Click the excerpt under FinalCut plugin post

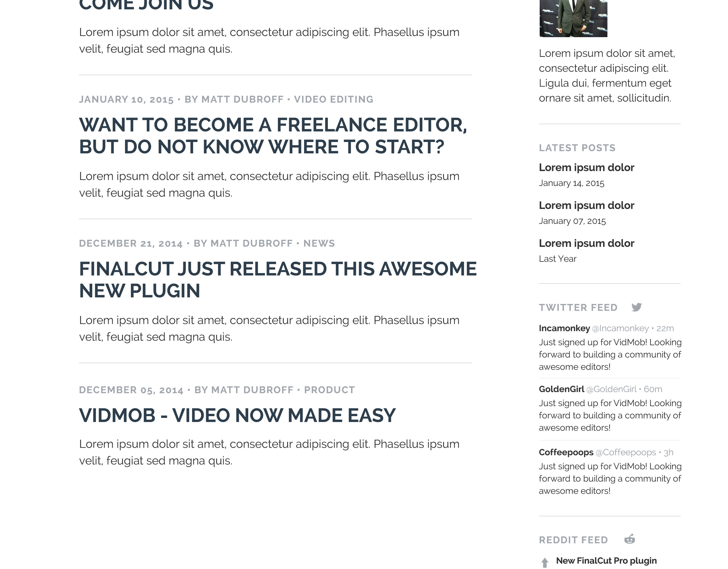pos(269,328)
